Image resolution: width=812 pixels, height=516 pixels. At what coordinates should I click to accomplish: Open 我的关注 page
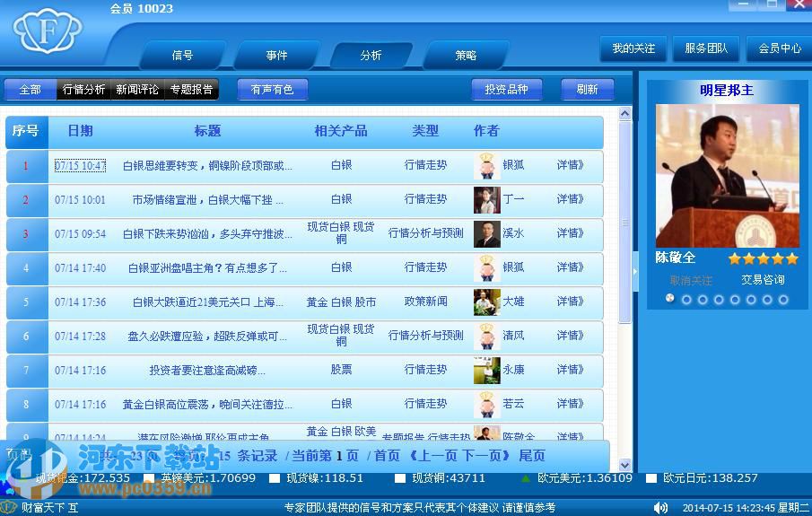(x=633, y=48)
